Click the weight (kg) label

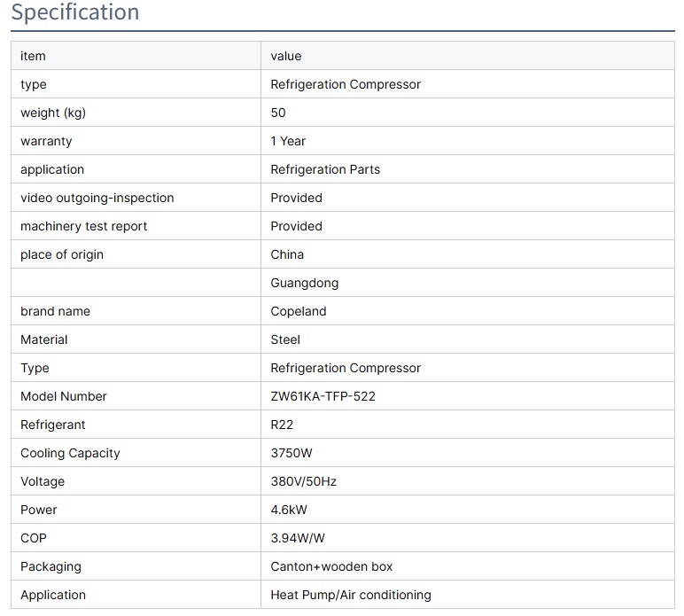tap(53, 113)
